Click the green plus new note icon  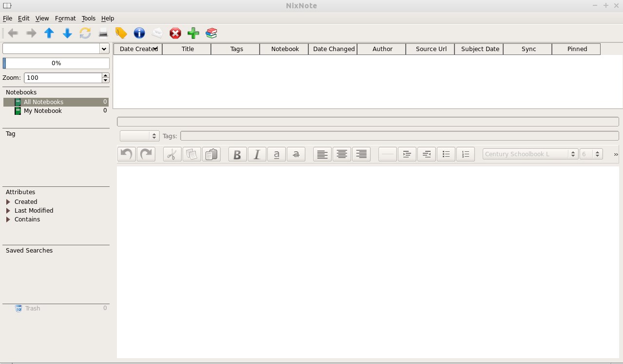[x=193, y=33]
